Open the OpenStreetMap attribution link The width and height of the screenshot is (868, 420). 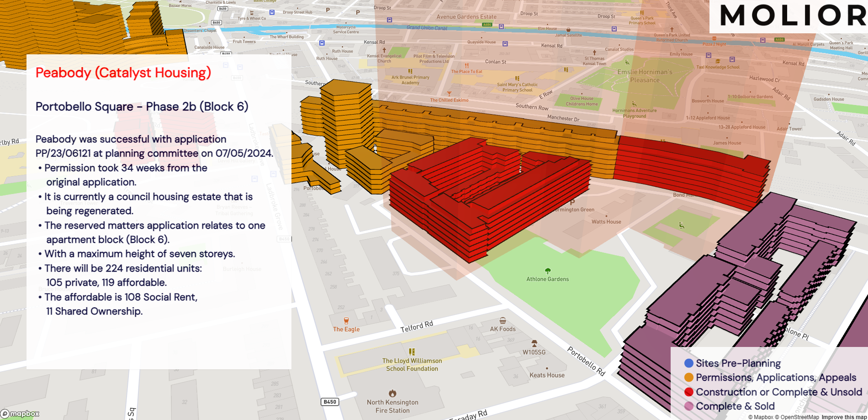797,417
